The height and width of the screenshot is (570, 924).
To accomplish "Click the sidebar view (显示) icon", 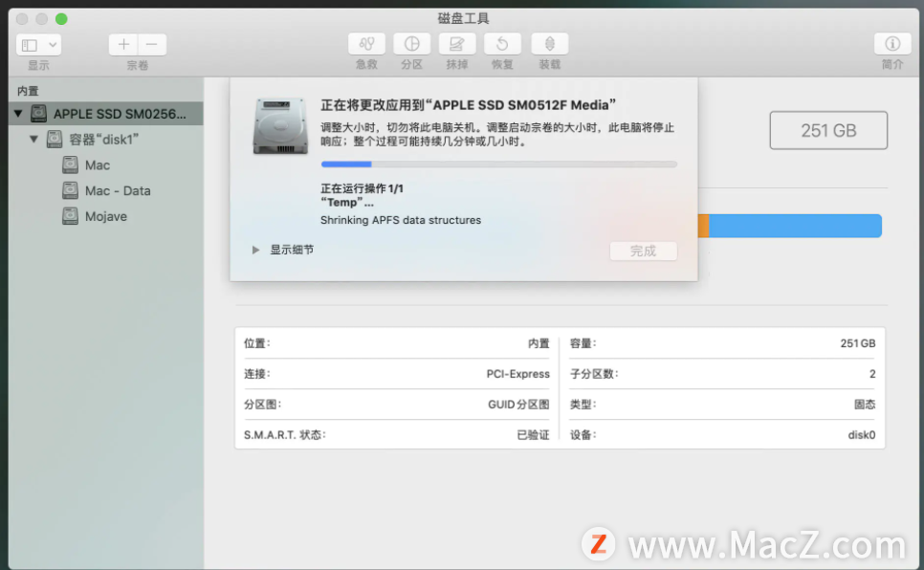I will click(30, 45).
